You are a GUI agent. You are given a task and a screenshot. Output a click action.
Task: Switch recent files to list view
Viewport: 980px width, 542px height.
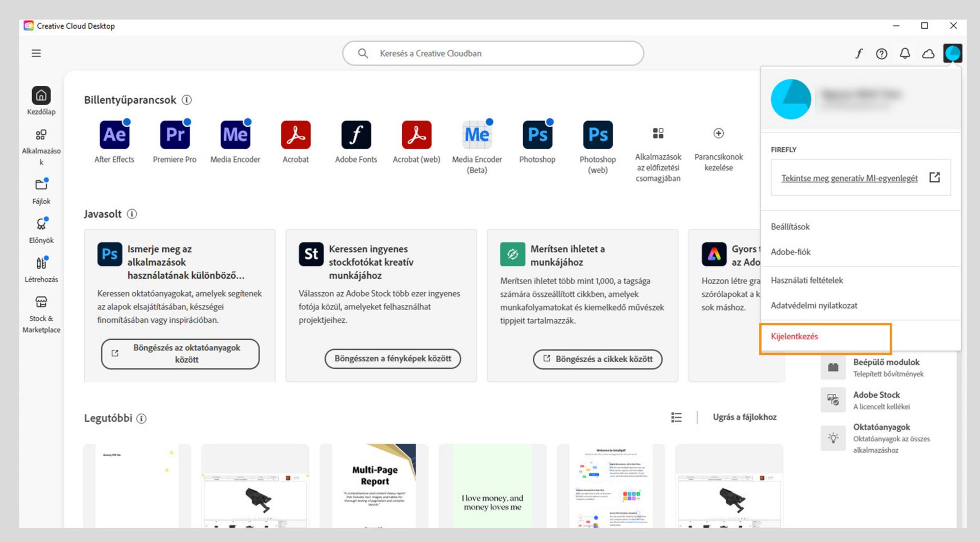[676, 417]
